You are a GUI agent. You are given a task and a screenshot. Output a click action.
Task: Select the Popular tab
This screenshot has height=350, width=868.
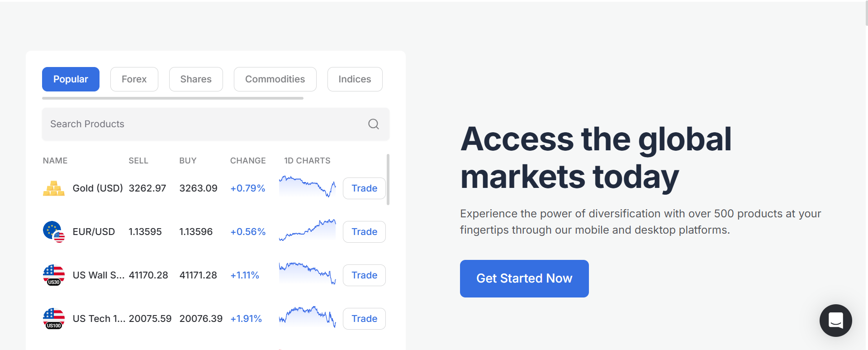[x=71, y=79]
